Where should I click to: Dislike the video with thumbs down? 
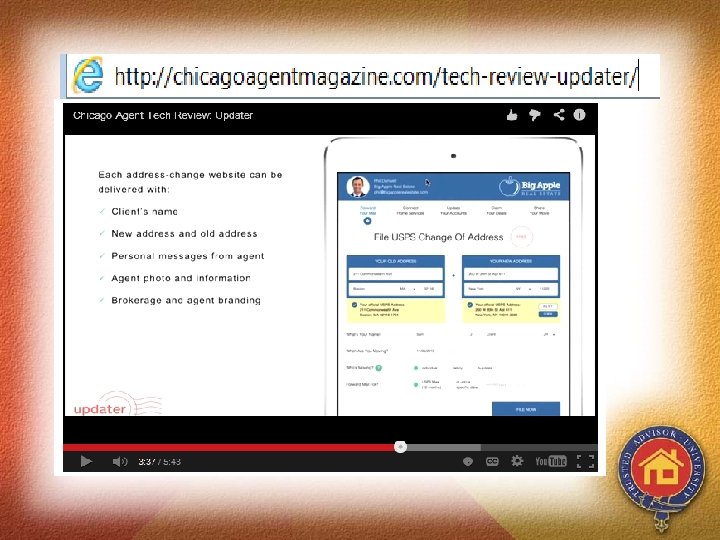point(534,115)
